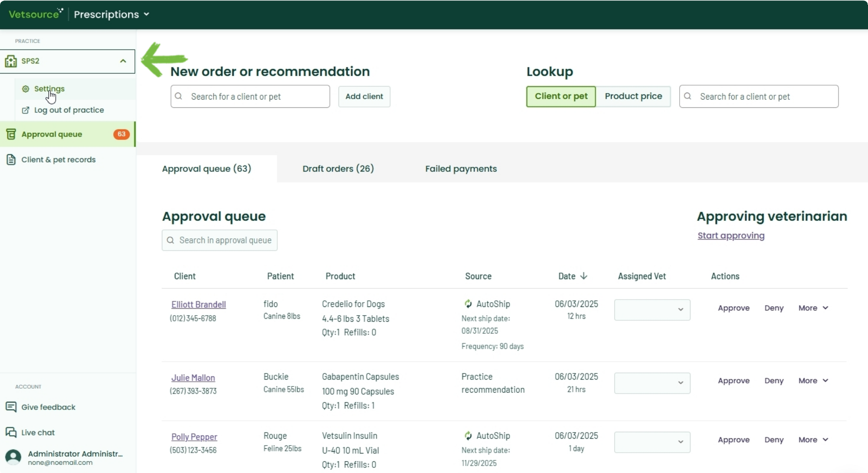Open the Administrator account name
Screen dimensions: 868x473
(75, 453)
